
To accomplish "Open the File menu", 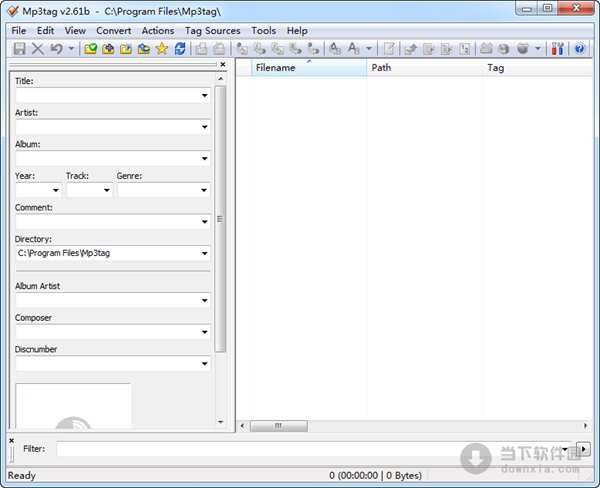I will (x=19, y=31).
